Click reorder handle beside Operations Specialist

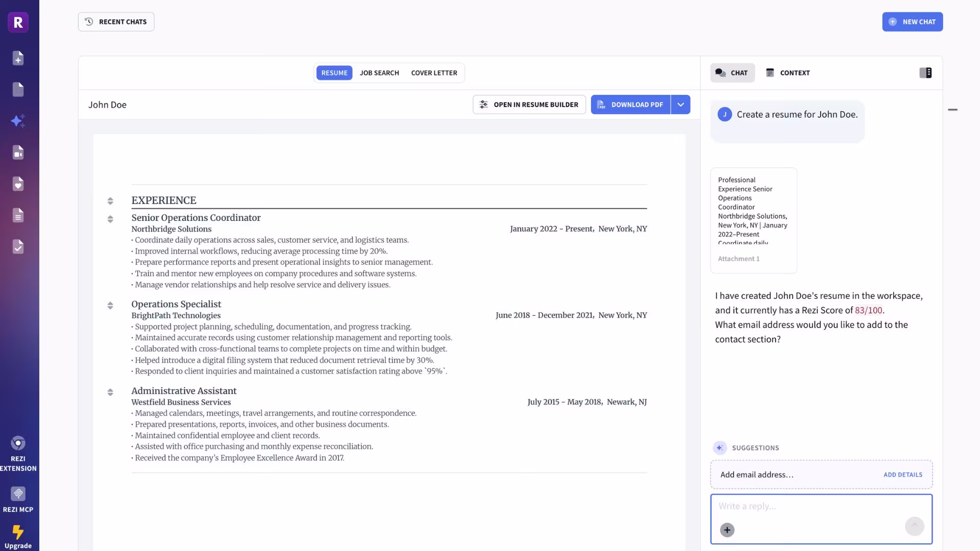click(x=110, y=306)
